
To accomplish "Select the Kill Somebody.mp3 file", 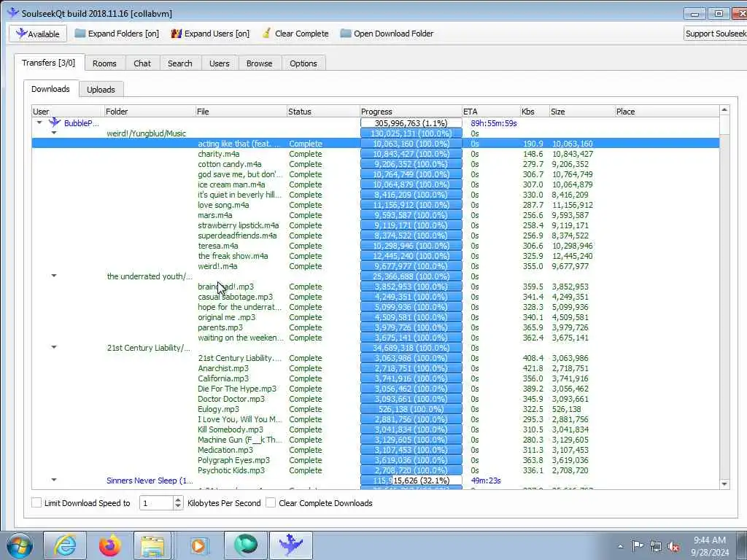I will pyautogui.click(x=230, y=429).
